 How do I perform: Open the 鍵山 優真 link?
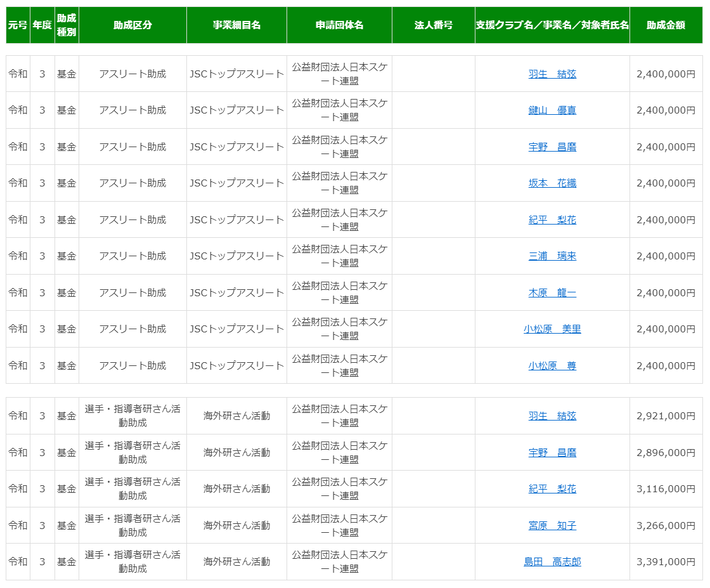point(552,110)
